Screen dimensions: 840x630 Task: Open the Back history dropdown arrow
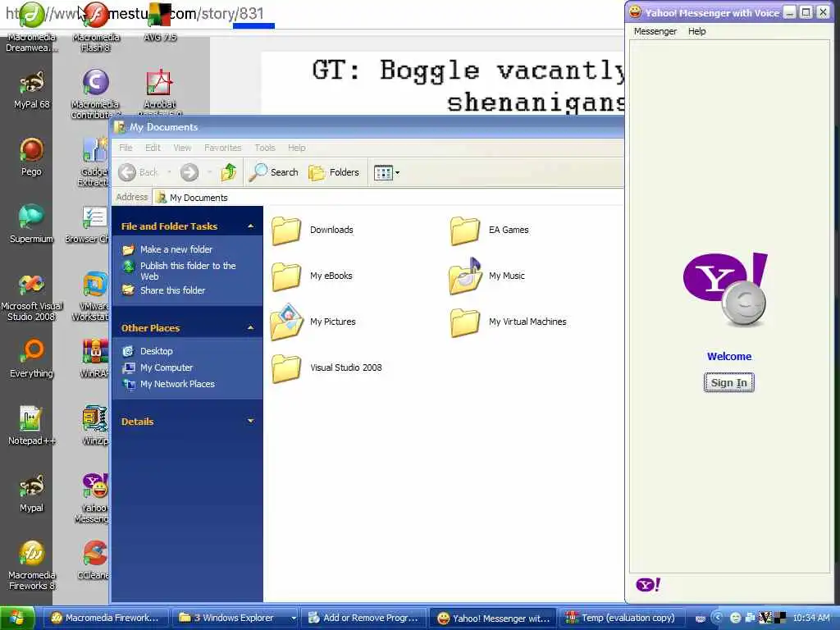pyautogui.click(x=169, y=172)
